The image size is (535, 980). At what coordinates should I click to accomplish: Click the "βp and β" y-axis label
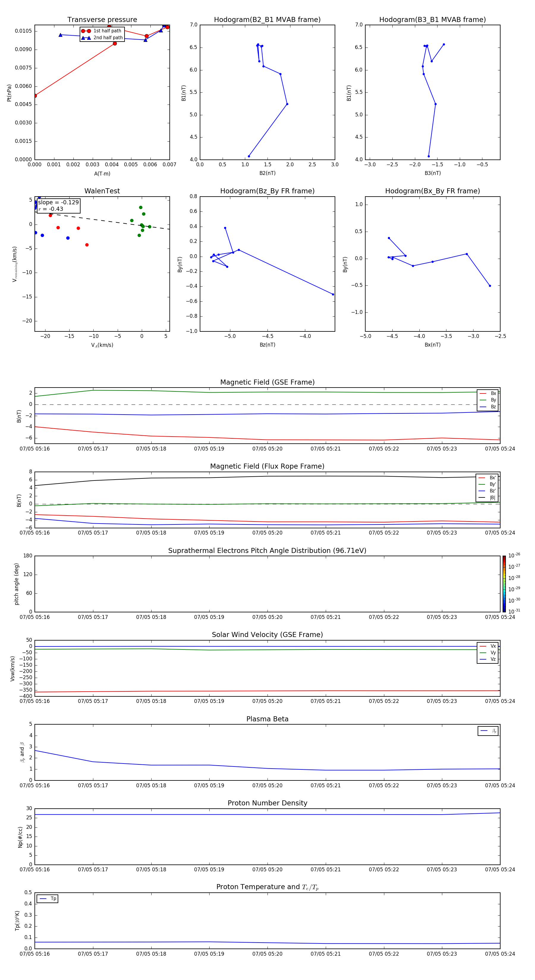(23, 752)
